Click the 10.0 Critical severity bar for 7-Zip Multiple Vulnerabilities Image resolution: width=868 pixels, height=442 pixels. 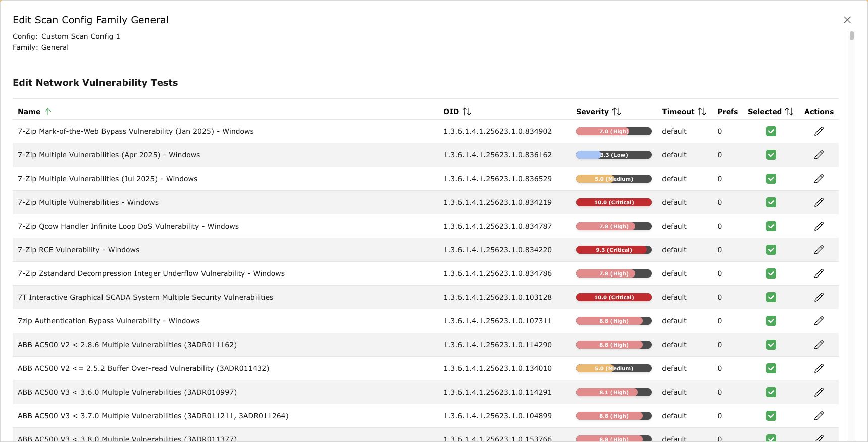click(x=614, y=202)
